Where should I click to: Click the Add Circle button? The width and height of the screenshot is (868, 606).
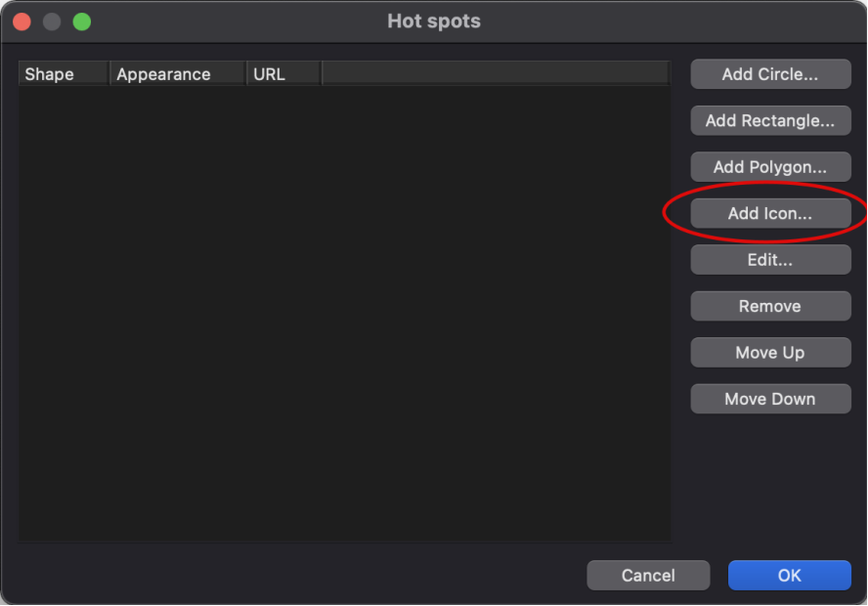click(x=770, y=74)
